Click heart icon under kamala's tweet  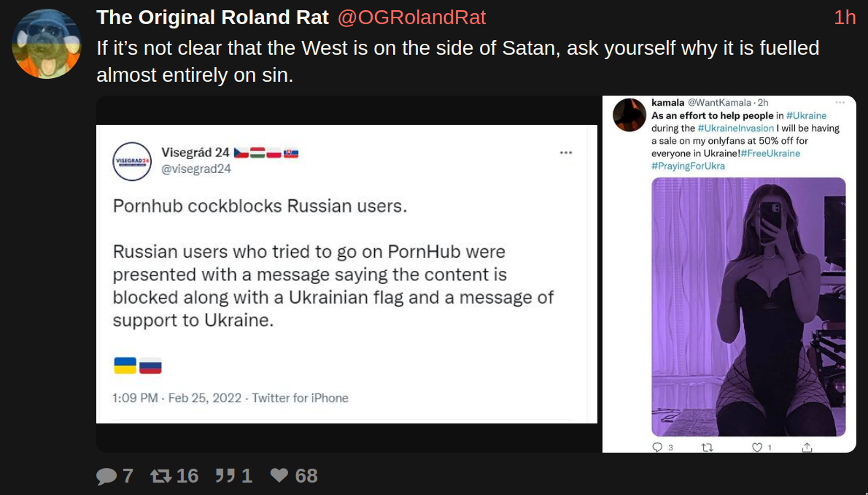[x=757, y=447]
